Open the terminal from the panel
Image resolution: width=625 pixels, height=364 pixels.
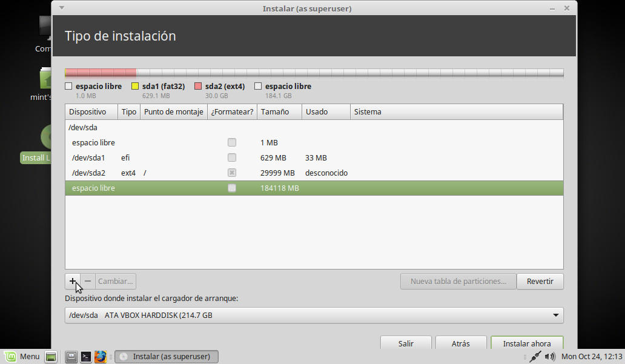coord(86,357)
